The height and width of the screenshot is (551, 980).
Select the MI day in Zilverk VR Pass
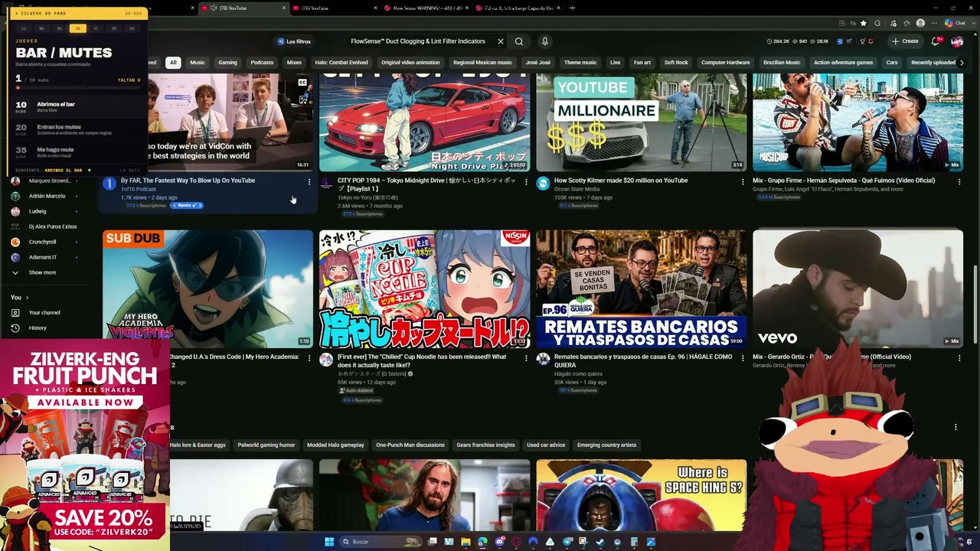point(60,28)
